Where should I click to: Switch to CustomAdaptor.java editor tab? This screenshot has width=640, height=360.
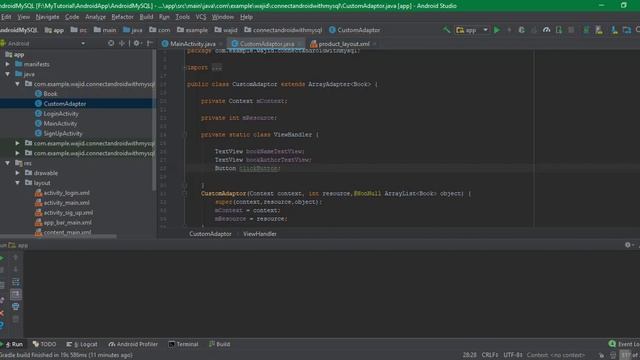click(x=266, y=44)
